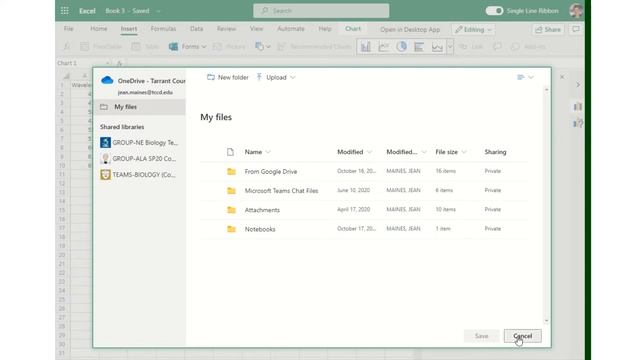The width and height of the screenshot is (640, 360).
Task: Open the From Google Drive folder
Action: pyautogui.click(x=271, y=171)
